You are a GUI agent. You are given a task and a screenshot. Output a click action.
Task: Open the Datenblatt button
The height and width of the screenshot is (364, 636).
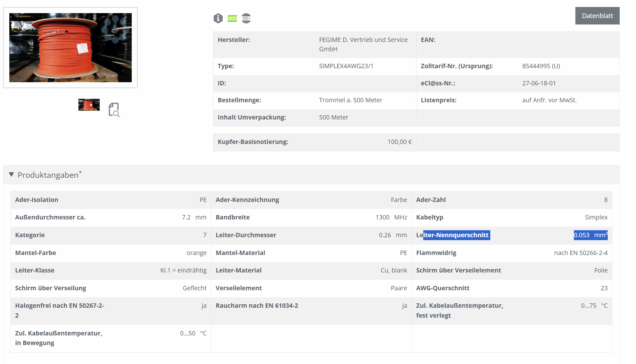click(x=597, y=16)
